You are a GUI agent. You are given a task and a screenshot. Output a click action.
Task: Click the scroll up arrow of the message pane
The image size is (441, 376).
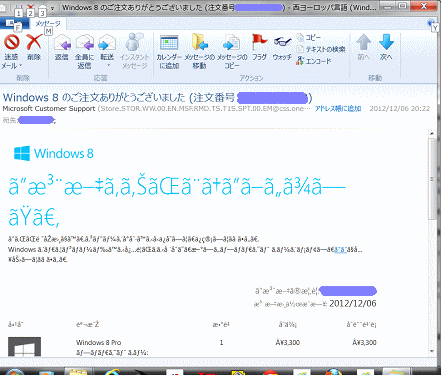point(432,134)
